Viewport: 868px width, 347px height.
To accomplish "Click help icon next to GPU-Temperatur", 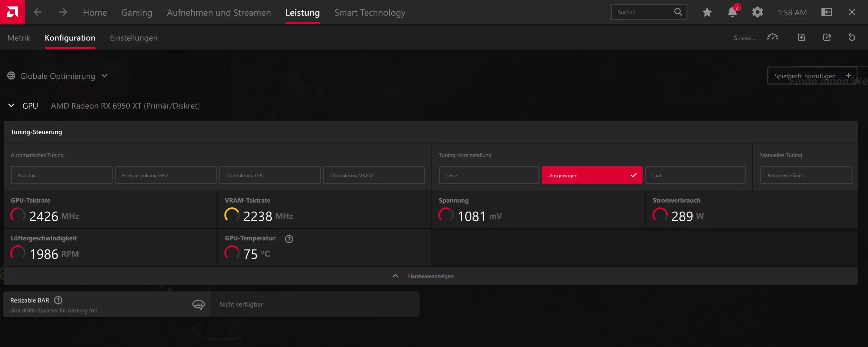I will (x=289, y=239).
